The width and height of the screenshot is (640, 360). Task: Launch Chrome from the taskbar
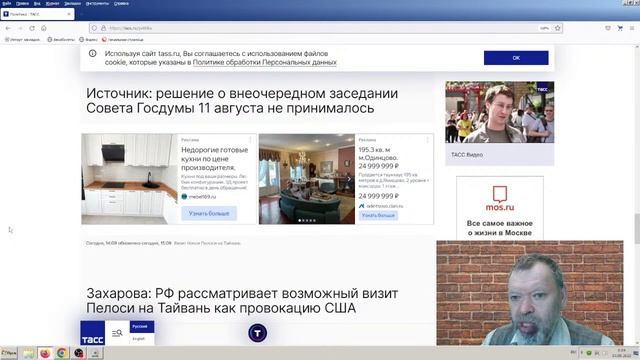[62, 353]
